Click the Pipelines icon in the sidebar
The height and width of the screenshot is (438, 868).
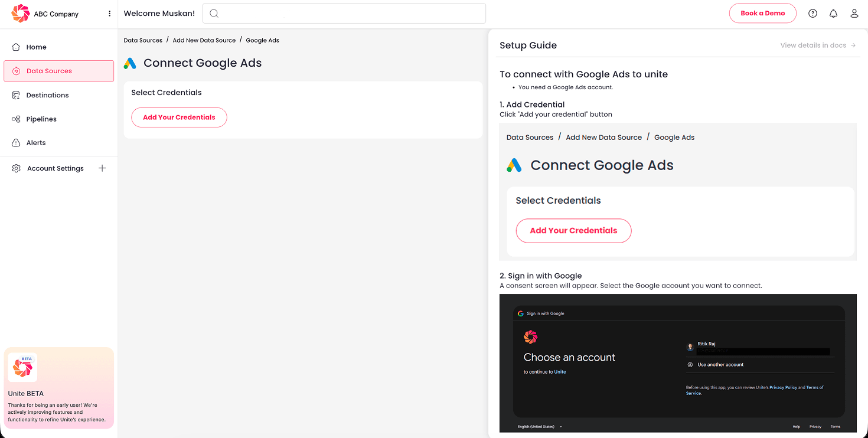(x=16, y=119)
